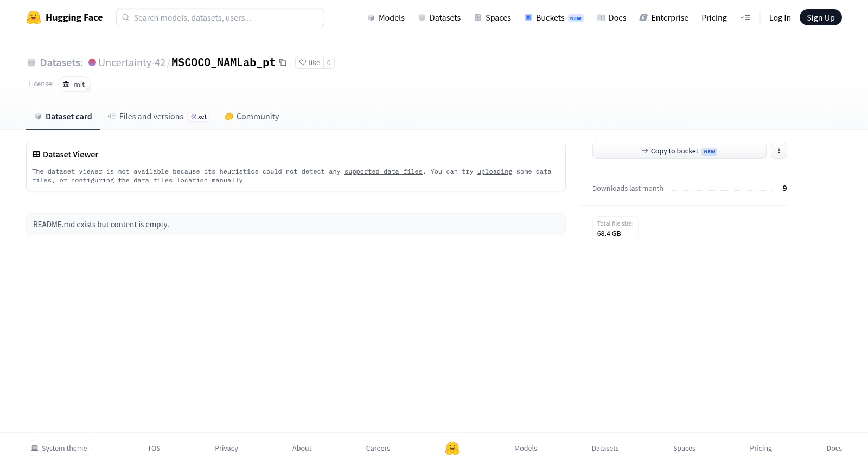Click the search box
This screenshot has height=467, width=868.
click(x=220, y=17)
